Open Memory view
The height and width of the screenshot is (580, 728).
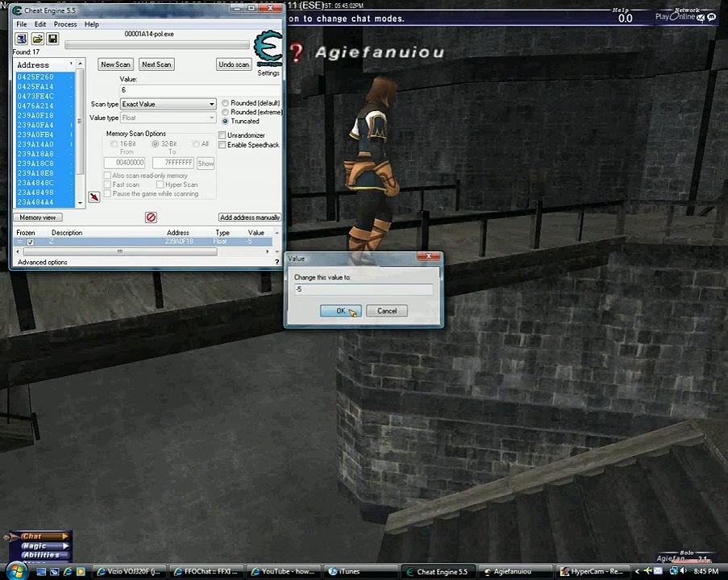click(38, 217)
